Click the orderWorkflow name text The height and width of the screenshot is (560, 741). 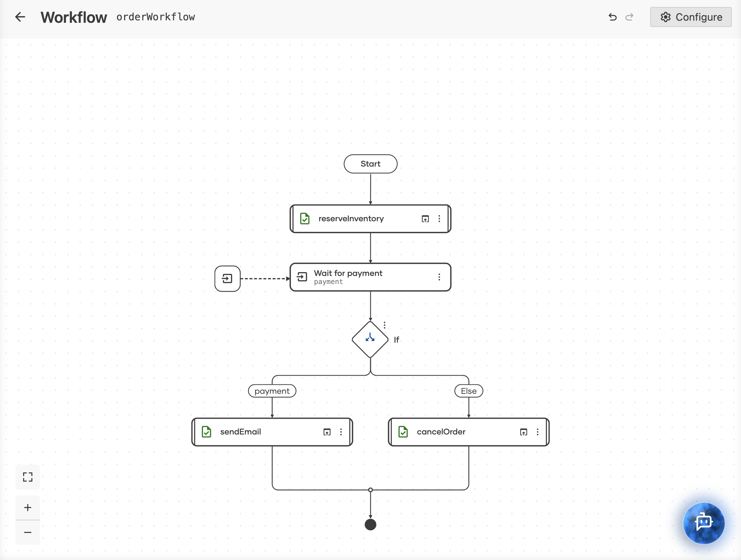coord(156,17)
